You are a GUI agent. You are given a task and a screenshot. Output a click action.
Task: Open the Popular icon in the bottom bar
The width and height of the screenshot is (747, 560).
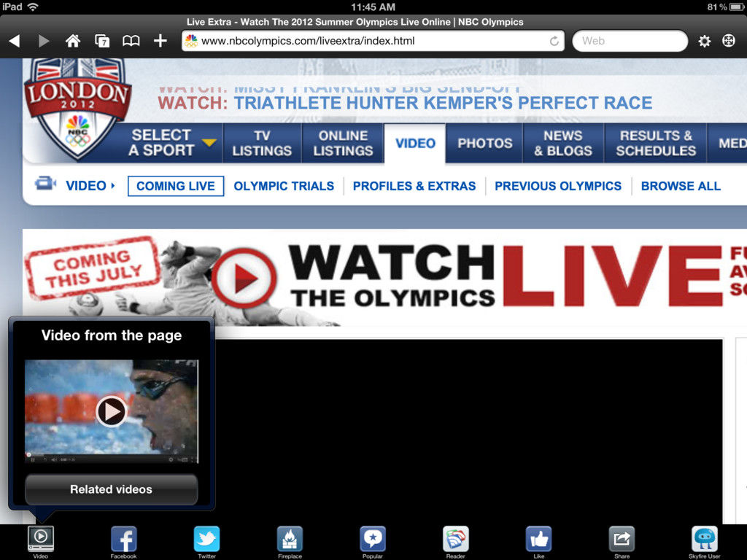coord(373,539)
